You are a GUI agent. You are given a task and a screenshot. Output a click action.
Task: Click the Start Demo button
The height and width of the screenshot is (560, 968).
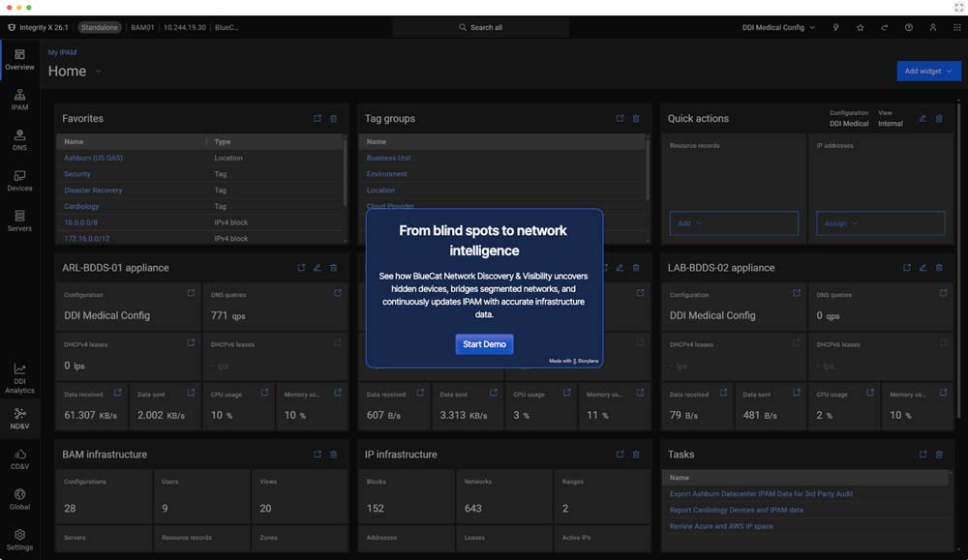coord(485,344)
